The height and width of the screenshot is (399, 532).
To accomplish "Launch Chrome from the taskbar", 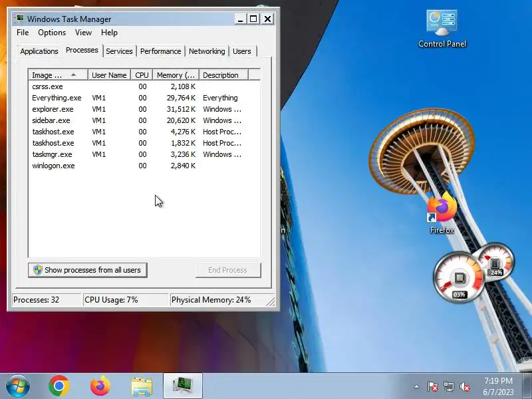I will 59,386.
